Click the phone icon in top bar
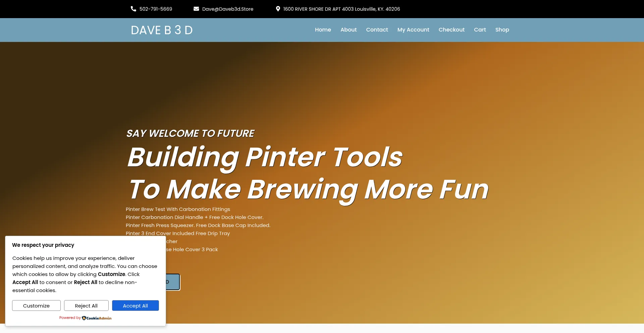Screen dimensions: 644x333 click(133, 9)
